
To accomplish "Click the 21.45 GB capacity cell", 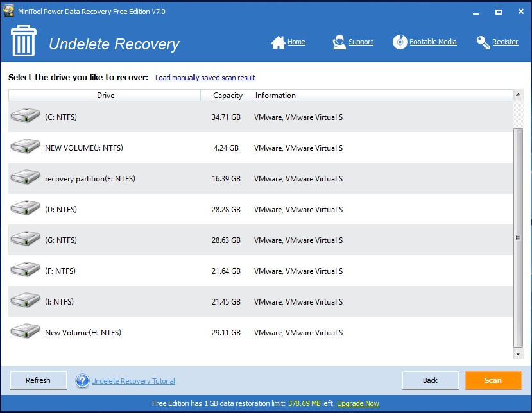I will [226, 303].
